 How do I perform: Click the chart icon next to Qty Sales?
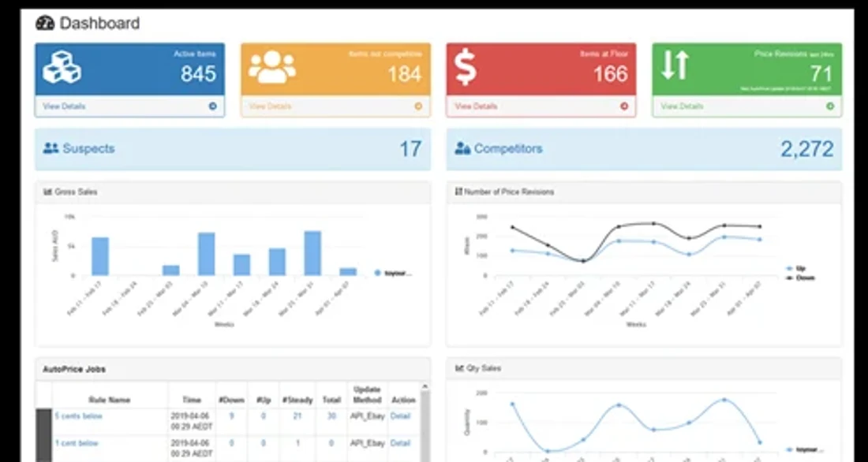click(459, 368)
